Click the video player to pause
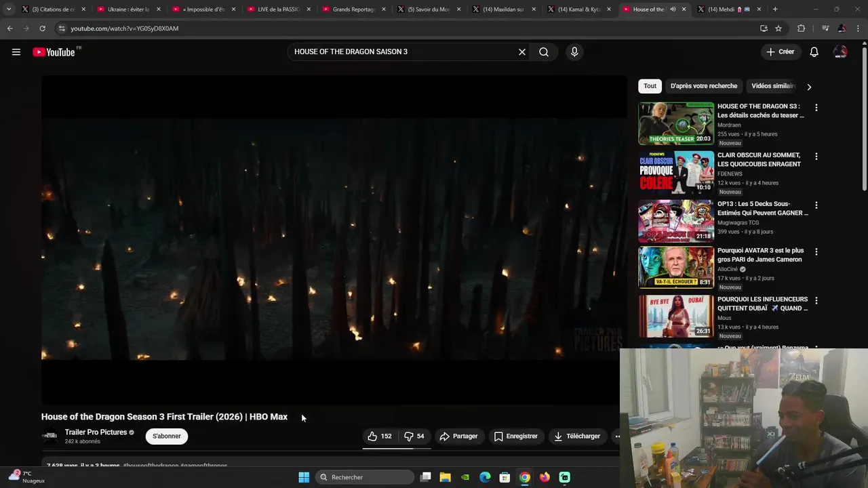 tap(334, 240)
